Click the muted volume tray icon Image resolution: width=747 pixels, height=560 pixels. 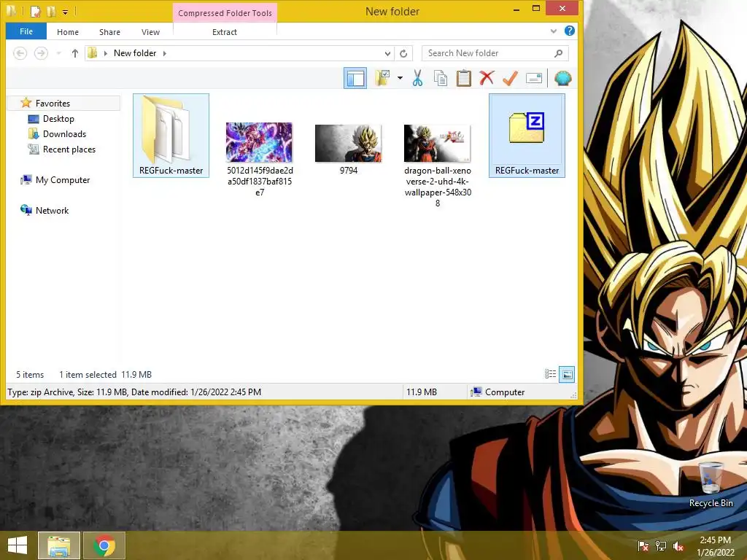[678, 546]
